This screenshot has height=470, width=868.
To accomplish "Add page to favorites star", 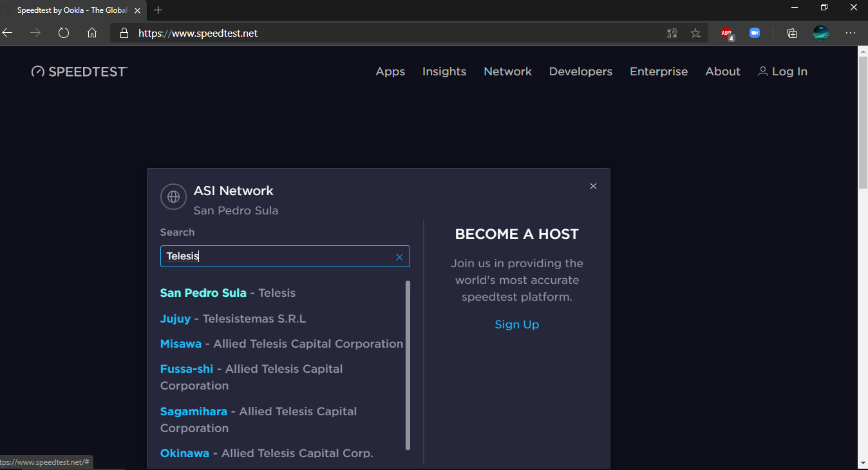I will point(695,33).
